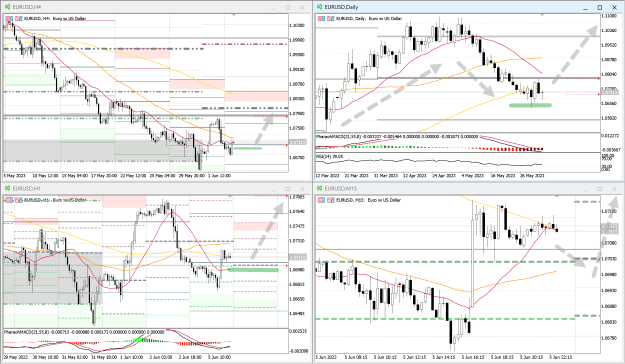Maximize the EURUSD,H4 chart window
This screenshot has width=625, height=364.
(x=287, y=8)
